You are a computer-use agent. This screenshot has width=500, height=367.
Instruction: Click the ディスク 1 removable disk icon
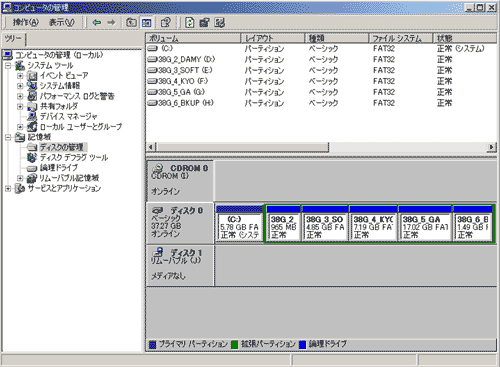[158, 252]
